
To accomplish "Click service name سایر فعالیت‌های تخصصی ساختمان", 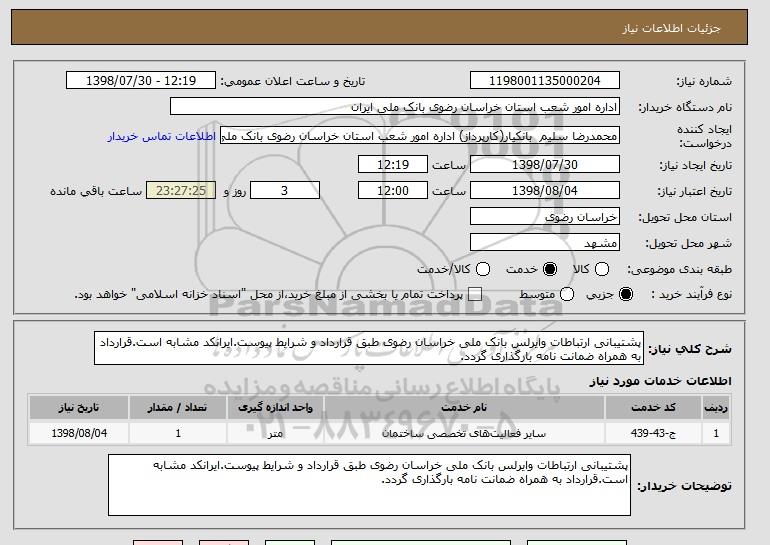I will tap(465, 434).
